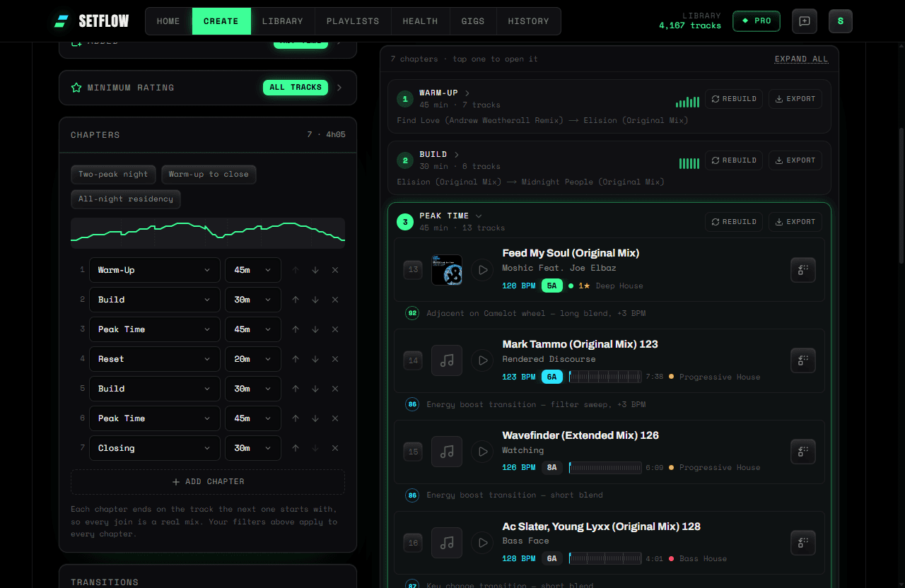Image resolution: width=905 pixels, height=588 pixels.
Task: Open chapter 7 Closing type dropdown
Action: [155, 448]
